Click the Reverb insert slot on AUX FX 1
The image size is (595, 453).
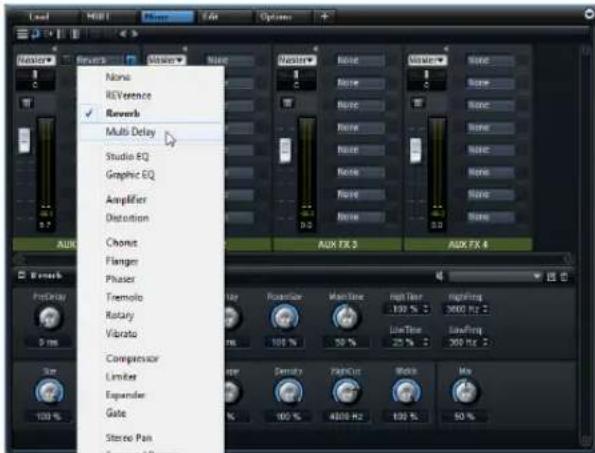[x=98, y=60]
